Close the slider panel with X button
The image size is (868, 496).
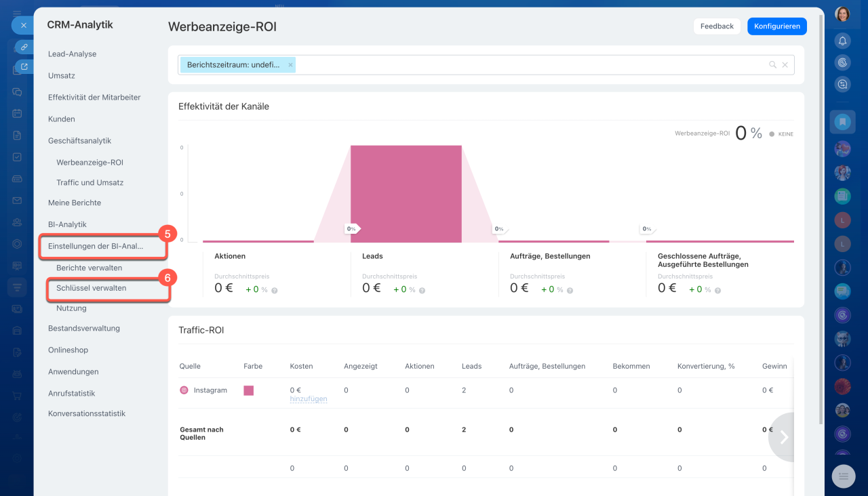click(x=23, y=25)
